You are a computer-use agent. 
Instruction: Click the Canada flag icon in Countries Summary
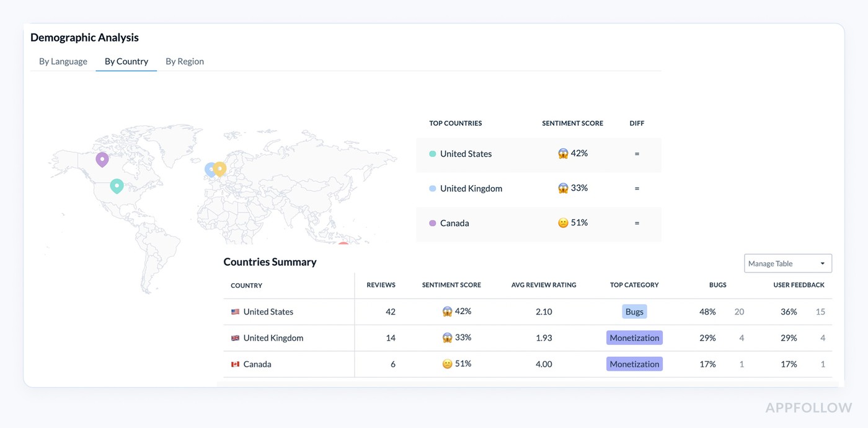(x=235, y=364)
